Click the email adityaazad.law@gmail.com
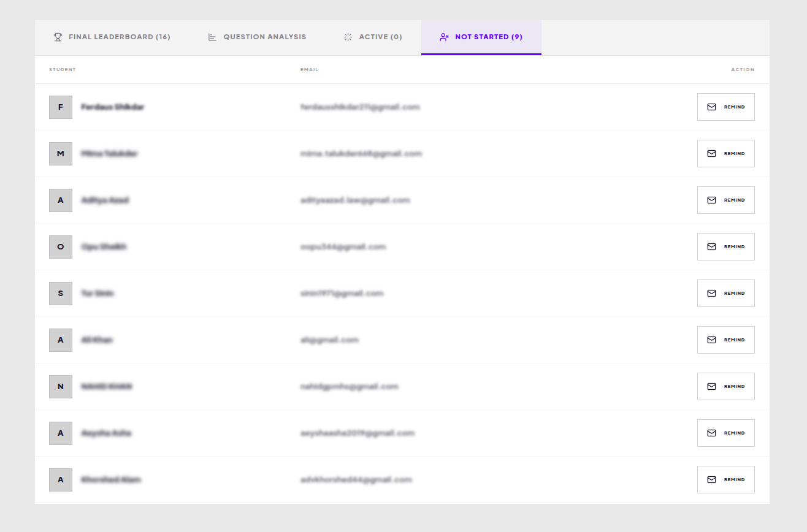Viewport: 807px width, 532px height. (x=355, y=200)
